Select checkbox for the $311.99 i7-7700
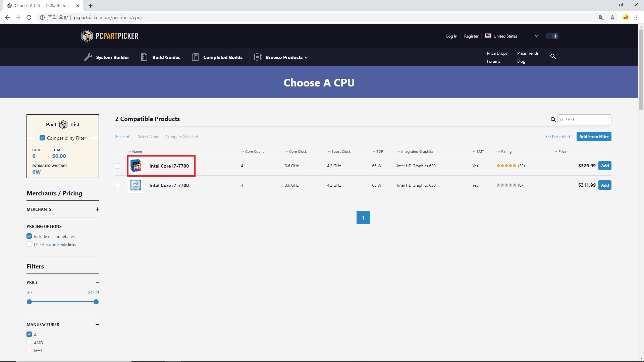 pyautogui.click(x=118, y=185)
